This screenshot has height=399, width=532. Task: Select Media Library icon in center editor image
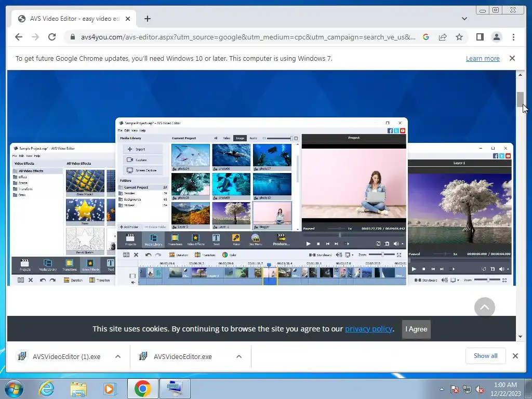[x=153, y=240]
